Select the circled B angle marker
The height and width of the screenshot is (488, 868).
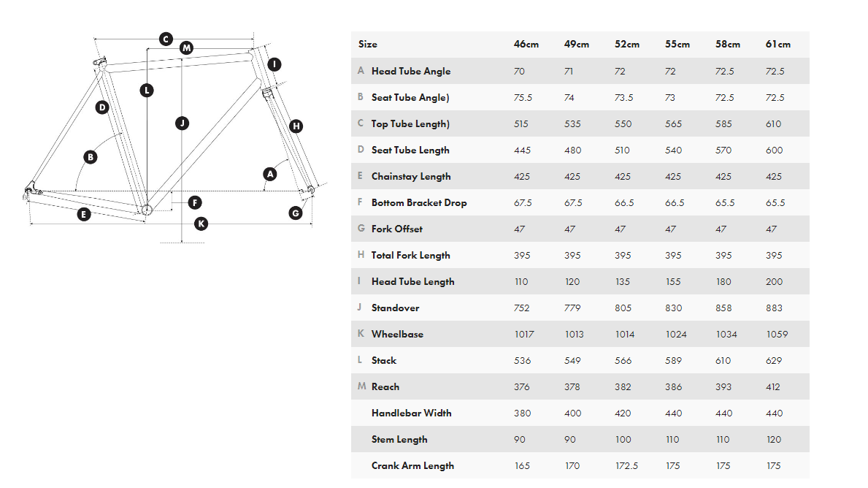tap(91, 156)
